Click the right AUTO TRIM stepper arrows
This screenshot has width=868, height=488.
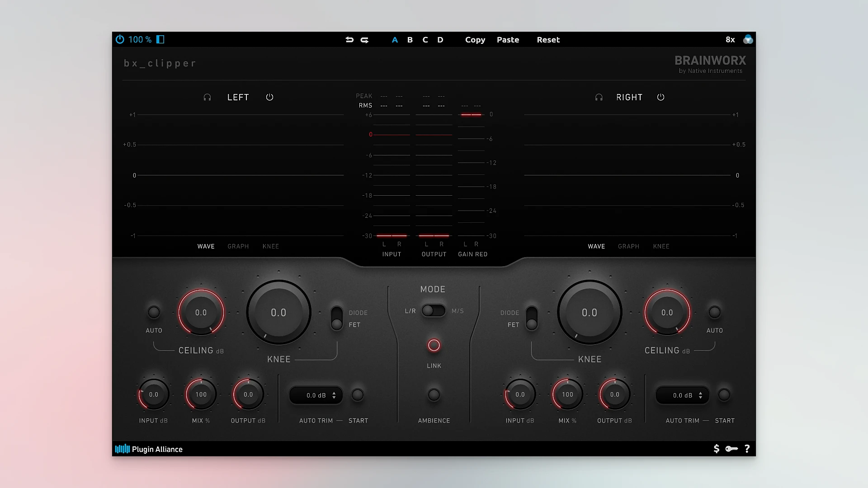701,395
